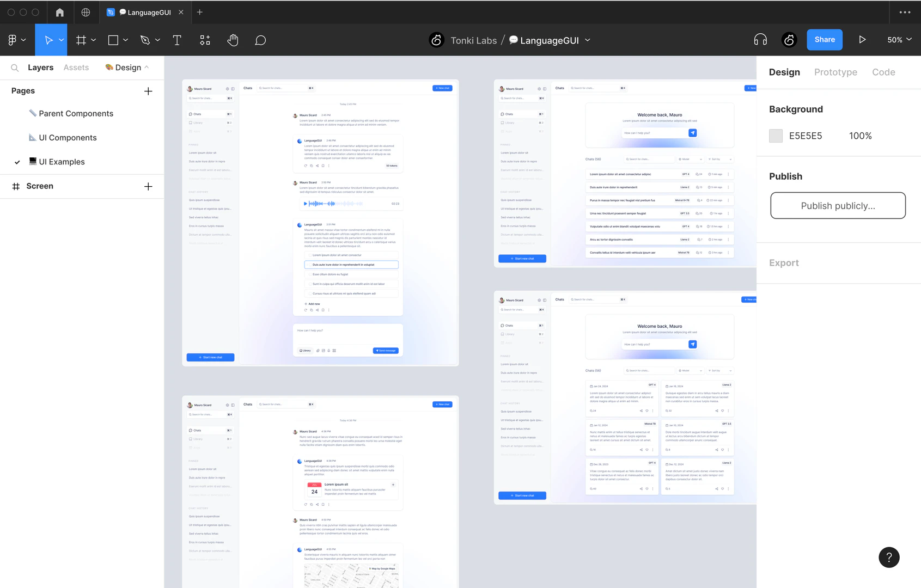The height and width of the screenshot is (588, 921).
Task: Click the search icon in the Layers panel
Action: 14,67
